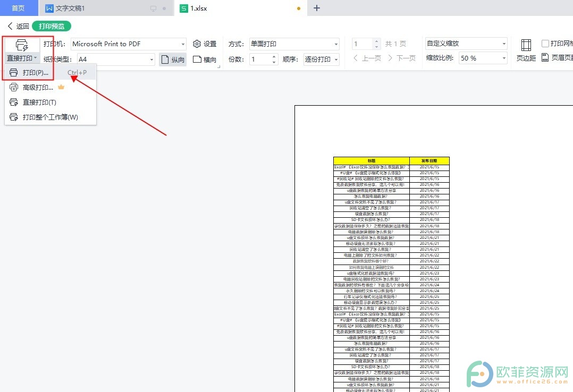
Task: Open a new tab with plus icon
Action: coord(317,8)
